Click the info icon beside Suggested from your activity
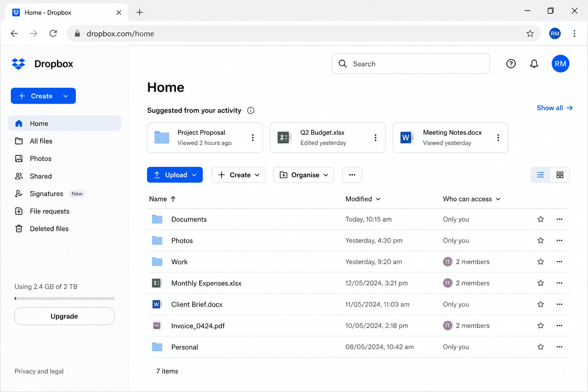The width and height of the screenshot is (588, 392). tap(251, 111)
